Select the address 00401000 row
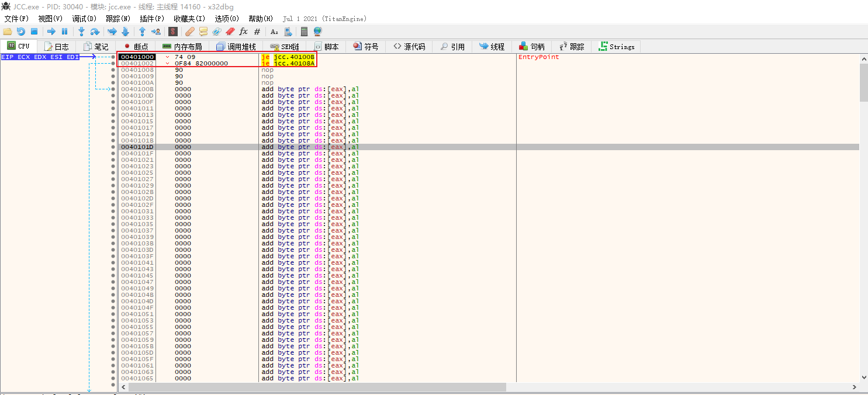 [x=489, y=57]
